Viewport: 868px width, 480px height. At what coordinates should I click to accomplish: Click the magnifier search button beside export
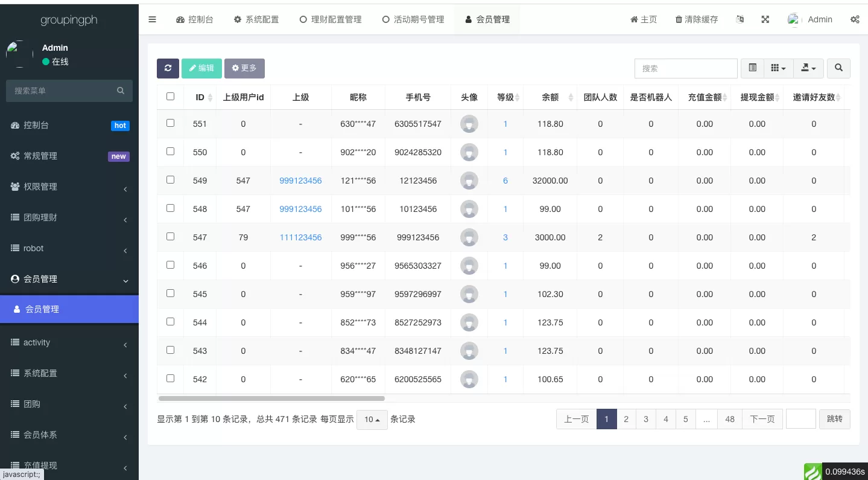(838, 68)
